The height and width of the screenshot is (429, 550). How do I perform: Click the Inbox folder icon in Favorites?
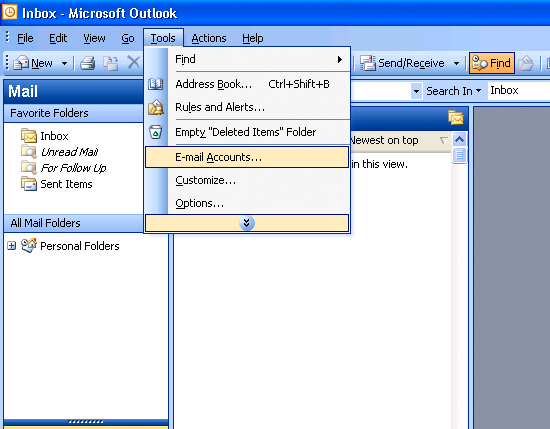tap(29, 136)
